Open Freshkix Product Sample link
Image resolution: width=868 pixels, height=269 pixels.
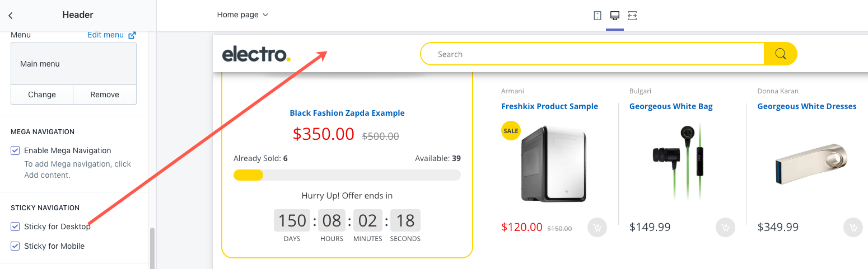[x=549, y=106]
